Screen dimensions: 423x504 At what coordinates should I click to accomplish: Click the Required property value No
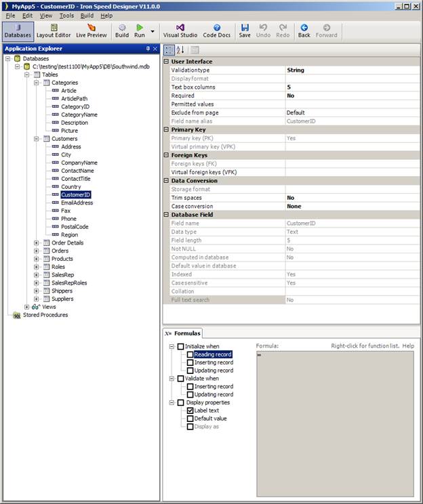click(352, 96)
